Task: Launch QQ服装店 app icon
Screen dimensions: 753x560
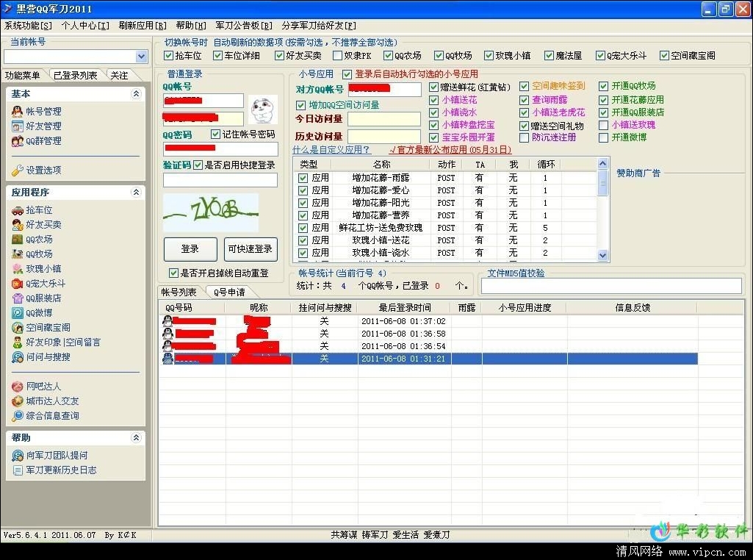Action: [x=18, y=298]
